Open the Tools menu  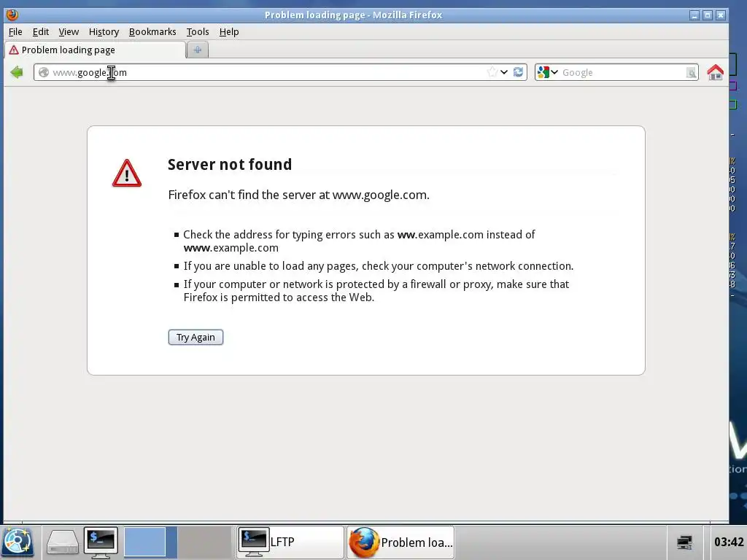198,32
